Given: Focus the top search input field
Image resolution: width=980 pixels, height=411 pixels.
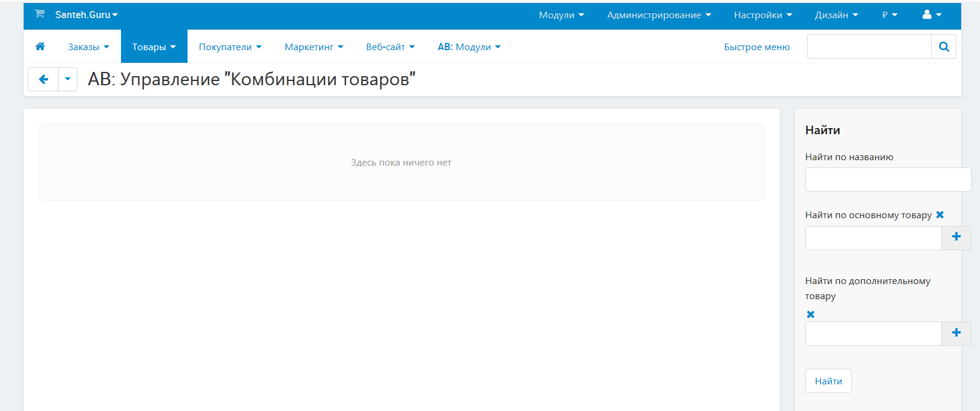Looking at the screenshot, I should click(869, 47).
